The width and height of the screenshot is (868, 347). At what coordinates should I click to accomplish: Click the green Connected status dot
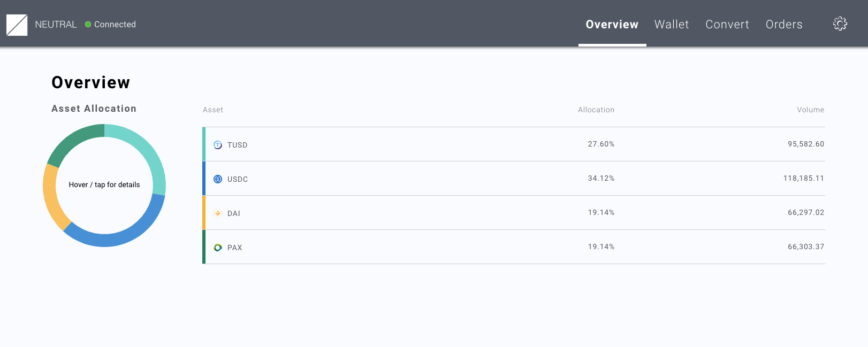click(x=88, y=25)
